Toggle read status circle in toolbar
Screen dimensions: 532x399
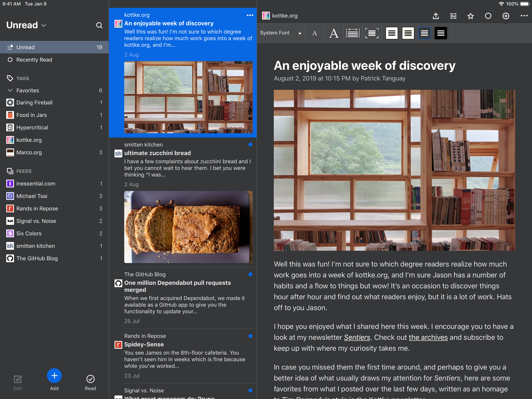pos(488,16)
